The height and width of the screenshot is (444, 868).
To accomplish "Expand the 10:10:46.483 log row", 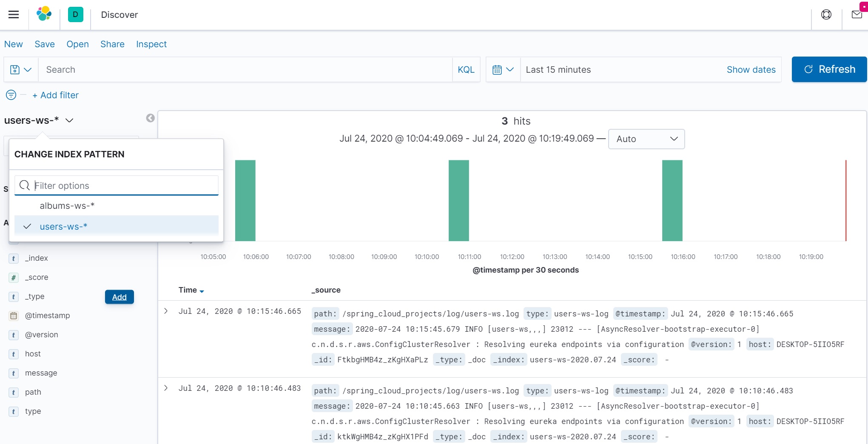I will point(166,388).
